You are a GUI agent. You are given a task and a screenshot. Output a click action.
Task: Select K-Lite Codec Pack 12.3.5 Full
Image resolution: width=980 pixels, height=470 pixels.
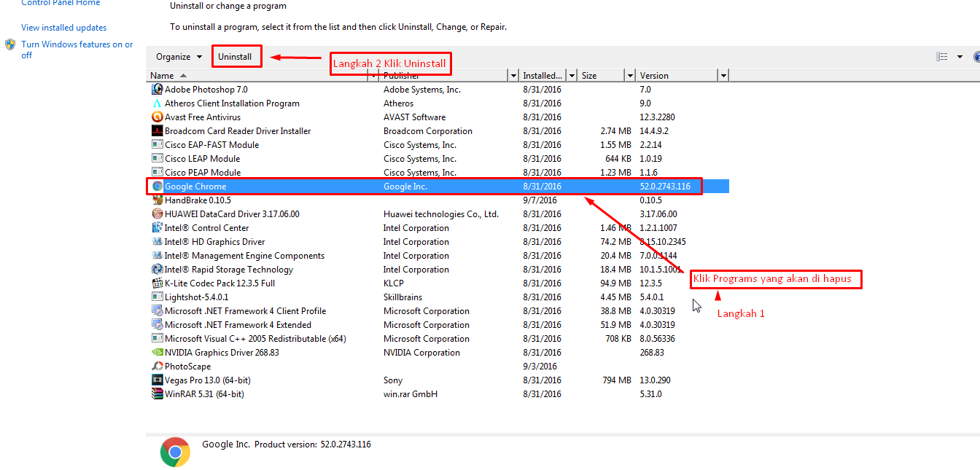coord(220,283)
